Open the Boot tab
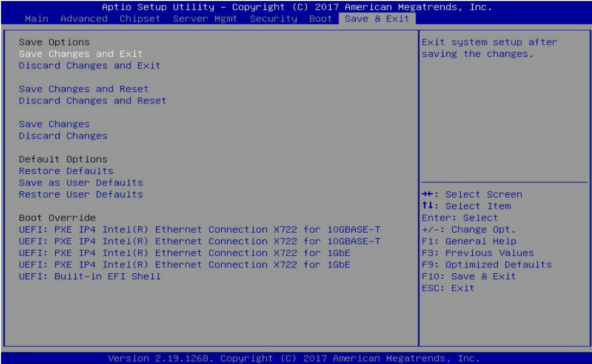This screenshot has width=592, height=364. pyautogui.click(x=321, y=19)
